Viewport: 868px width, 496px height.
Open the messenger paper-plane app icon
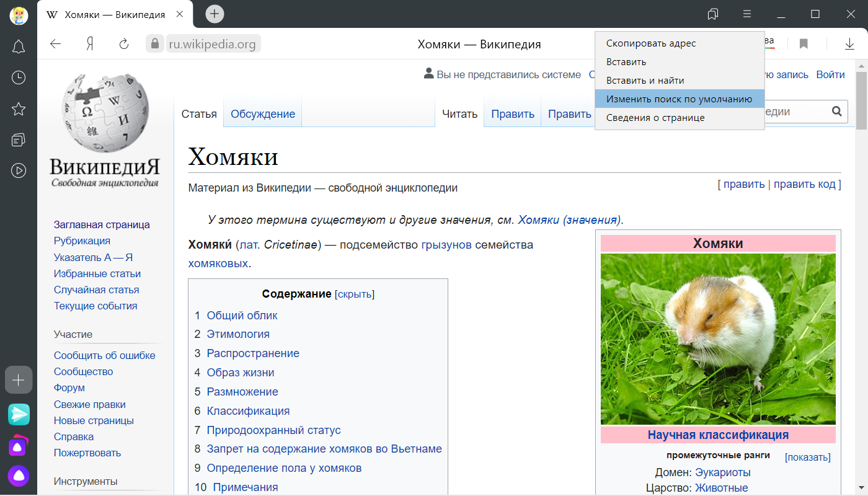coord(19,414)
